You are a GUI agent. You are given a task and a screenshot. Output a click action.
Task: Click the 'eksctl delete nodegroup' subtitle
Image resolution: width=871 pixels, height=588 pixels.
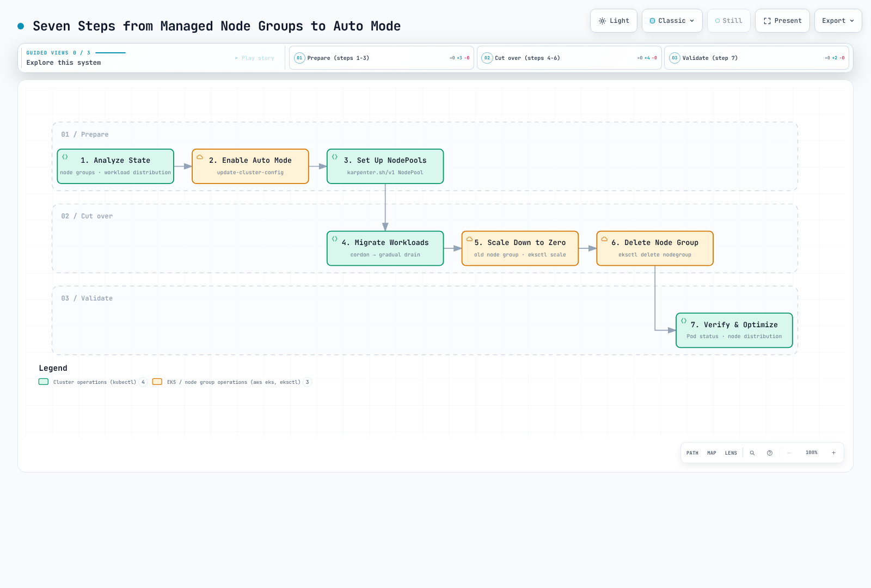pos(655,255)
